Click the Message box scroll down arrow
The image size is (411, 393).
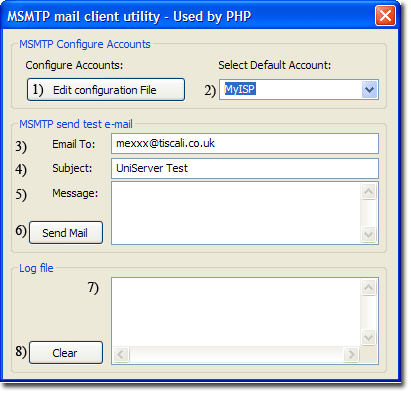coord(369,234)
